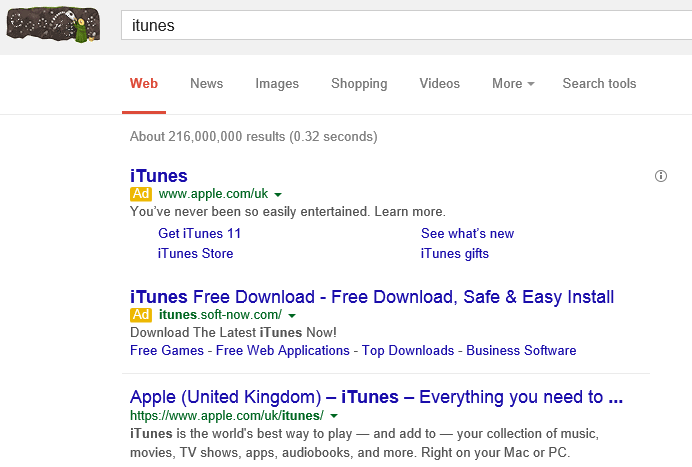Click the See what's new sitelink
Image resolution: width=692 pixels, height=467 pixels.
[467, 234]
